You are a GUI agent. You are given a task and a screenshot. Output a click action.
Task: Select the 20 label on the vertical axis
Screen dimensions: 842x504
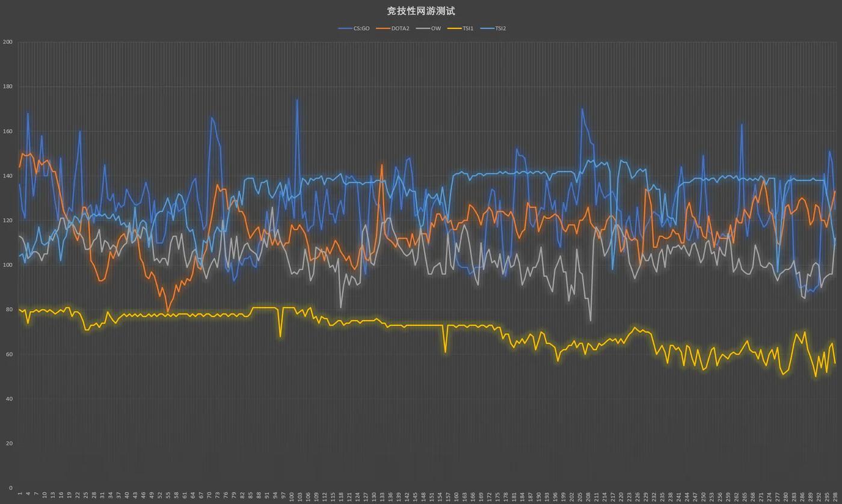[9, 443]
